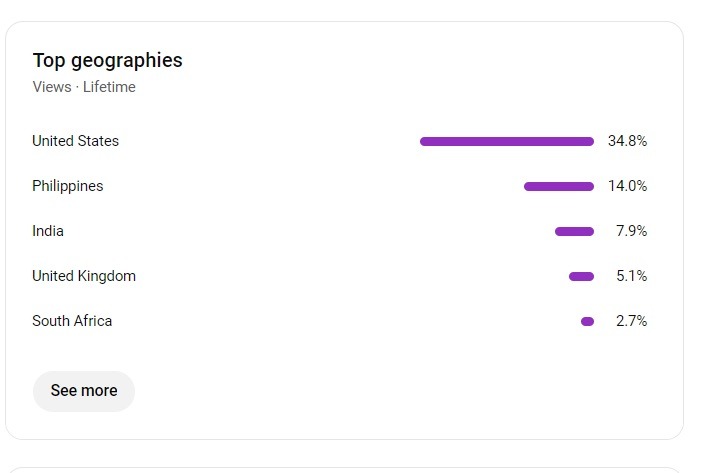Click the 14.0% percentage value

coord(627,186)
